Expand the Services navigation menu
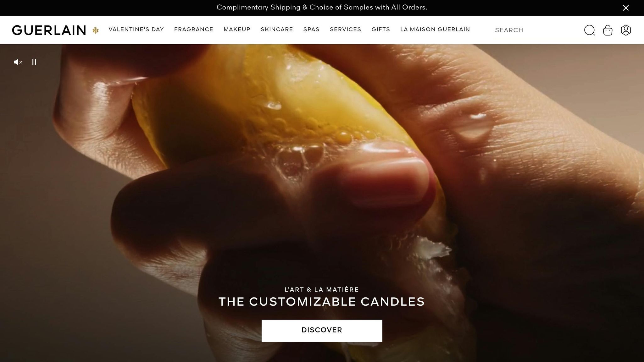This screenshot has height=362, width=644. click(x=346, y=30)
